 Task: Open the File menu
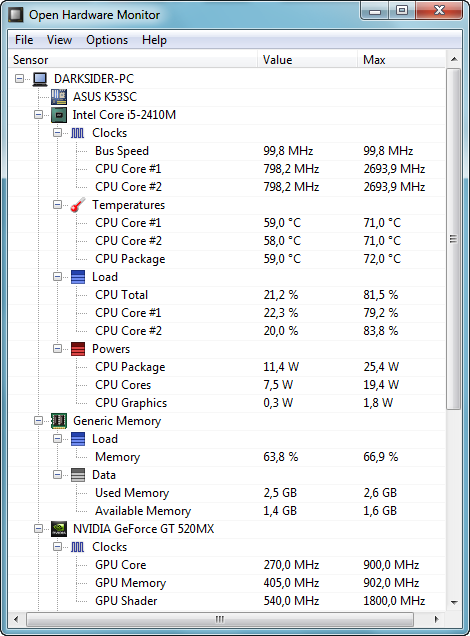(x=24, y=40)
